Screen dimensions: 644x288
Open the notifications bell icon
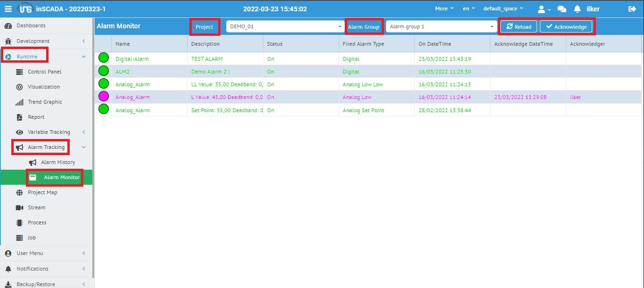click(x=577, y=9)
